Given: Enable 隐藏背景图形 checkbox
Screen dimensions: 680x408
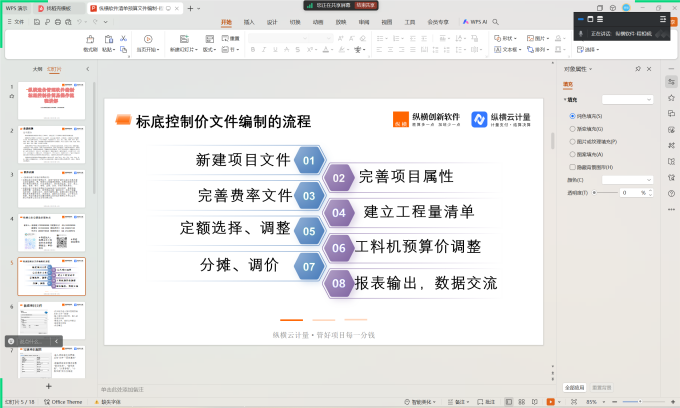Looking at the screenshot, I should click(572, 167).
